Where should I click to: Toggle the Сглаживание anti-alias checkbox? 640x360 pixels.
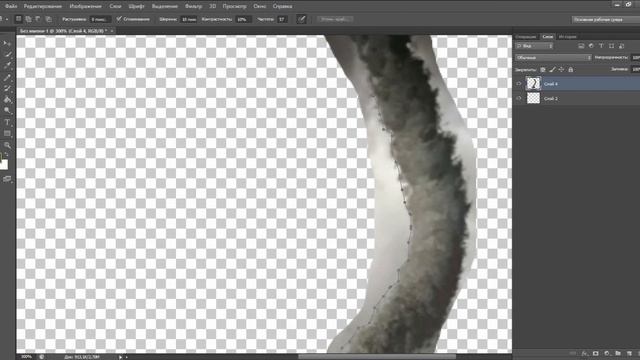tap(119, 19)
